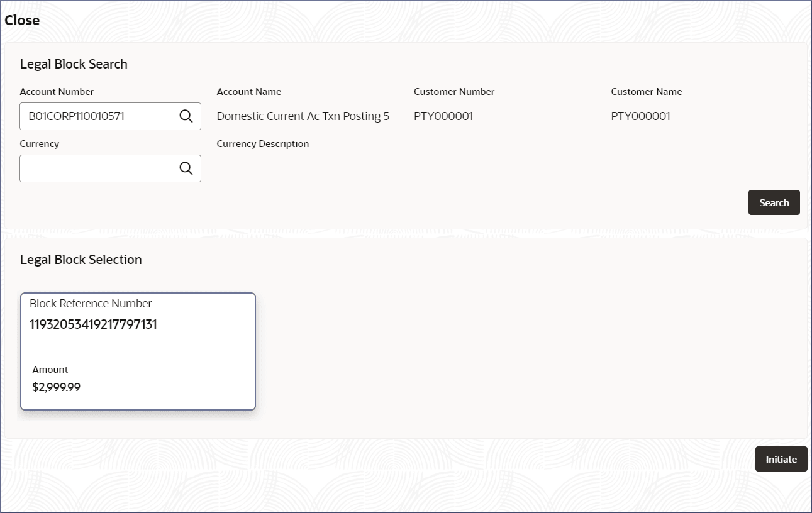Viewport: 812px width, 513px height.
Task: Click the Currency field label
Action: [39, 144]
